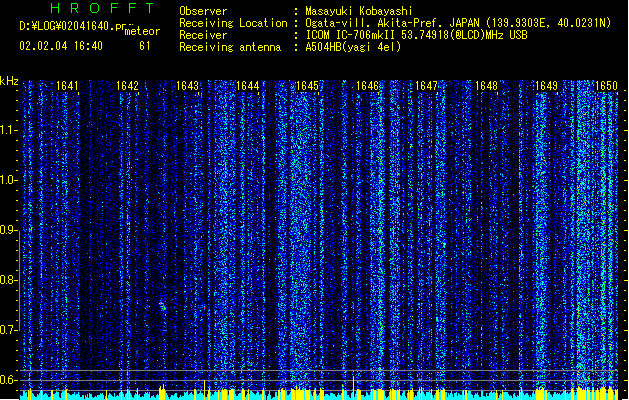Screen dimensions: 629x400
Task: Select the ICOM IC-706mkII receiver text
Action: coord(416,35)
